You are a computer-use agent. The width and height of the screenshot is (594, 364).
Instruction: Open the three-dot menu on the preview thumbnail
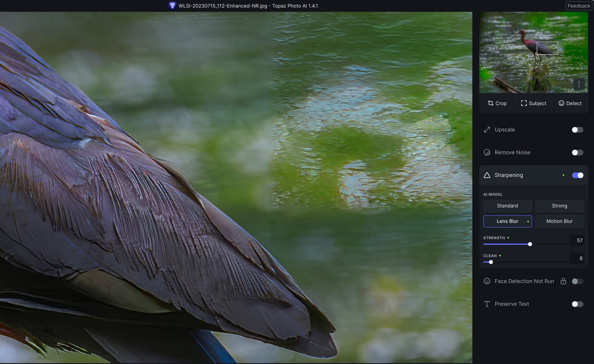click(x=579, y=84)
